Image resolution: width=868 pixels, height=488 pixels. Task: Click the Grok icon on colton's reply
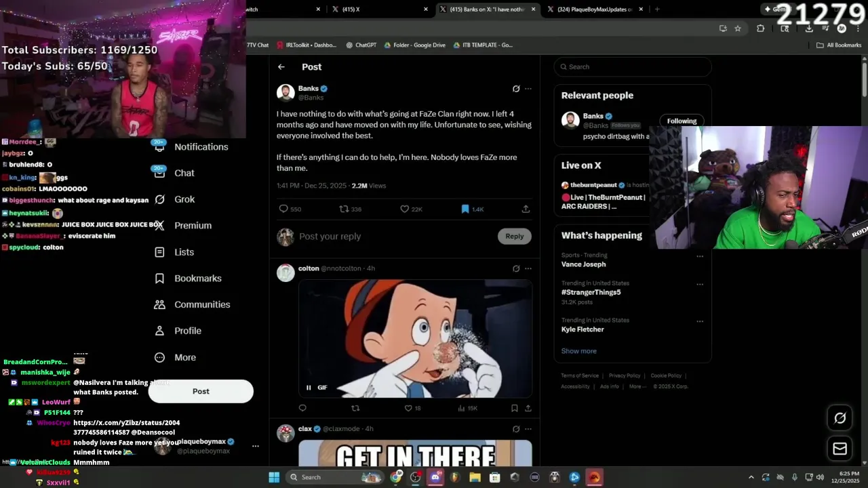click(516, 268)
